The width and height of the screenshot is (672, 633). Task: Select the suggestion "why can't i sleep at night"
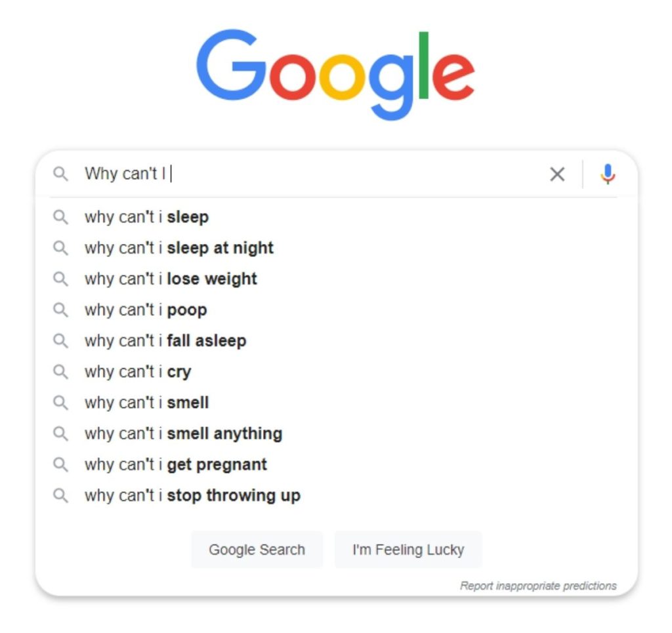pos(178,248)
